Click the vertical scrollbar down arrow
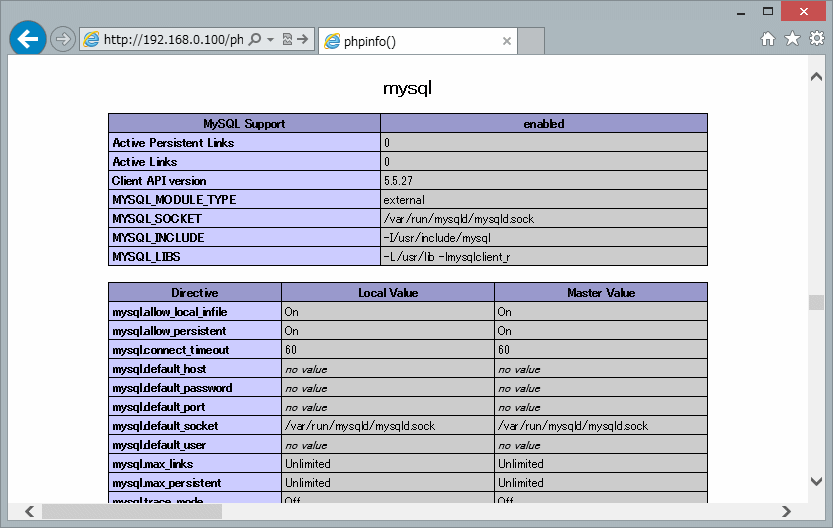The height and width of the screenshot is (528, 833). click(817, 481)
